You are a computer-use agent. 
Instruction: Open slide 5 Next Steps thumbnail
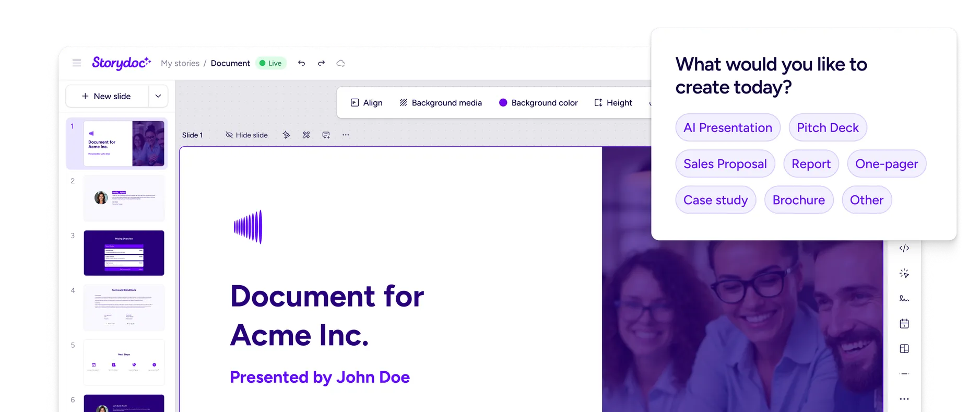point(124,362)
